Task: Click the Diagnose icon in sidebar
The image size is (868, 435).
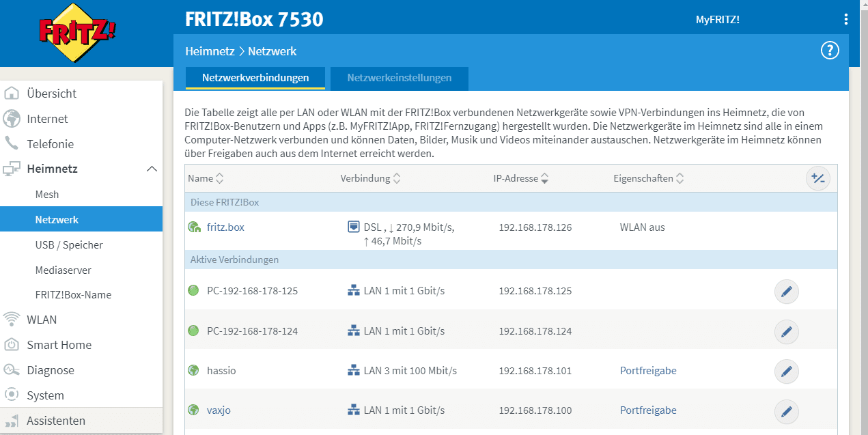Action: tap(12, 370)
